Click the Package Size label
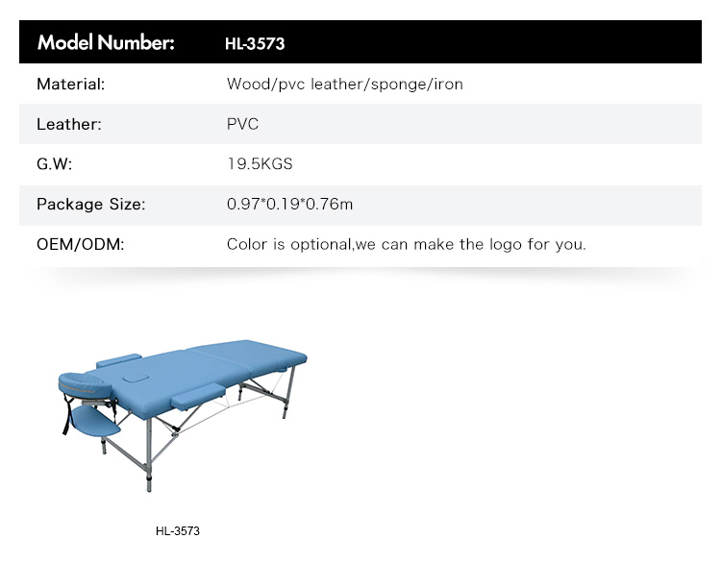 (x=90, y=204)
